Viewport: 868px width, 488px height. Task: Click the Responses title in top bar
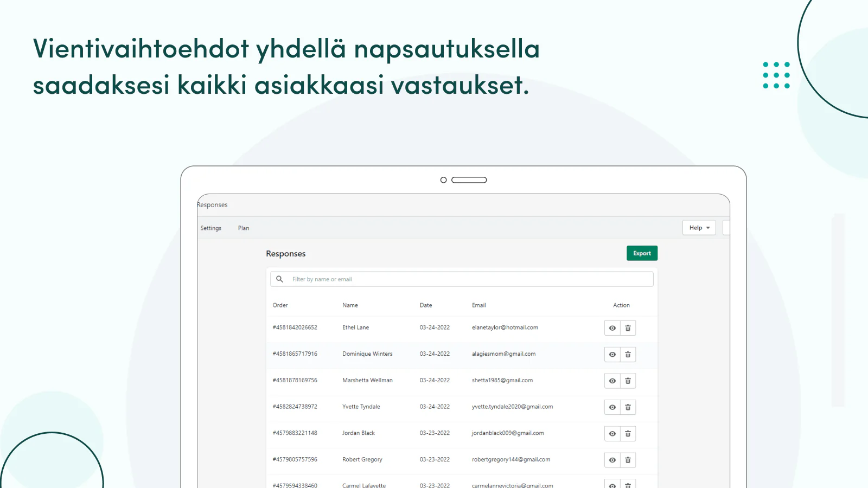click(x=212, y=205)
